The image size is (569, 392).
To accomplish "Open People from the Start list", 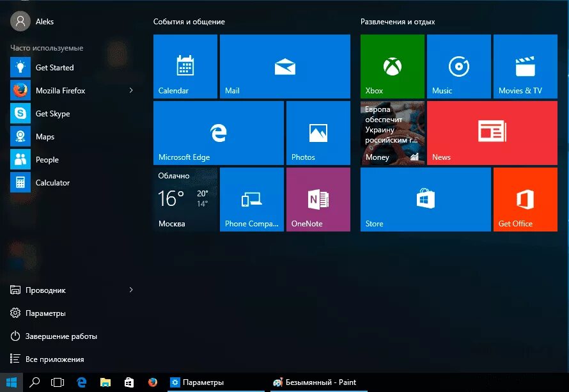I will (73, 159).
